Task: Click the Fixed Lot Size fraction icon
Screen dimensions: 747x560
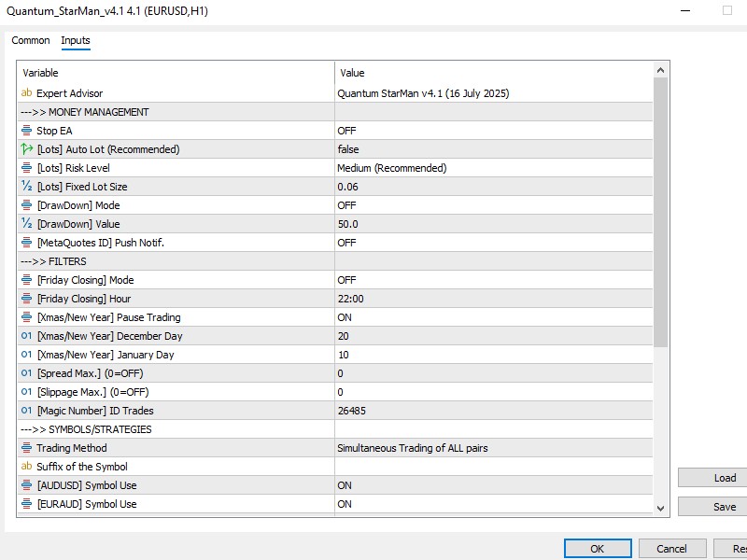Action: 26,187
